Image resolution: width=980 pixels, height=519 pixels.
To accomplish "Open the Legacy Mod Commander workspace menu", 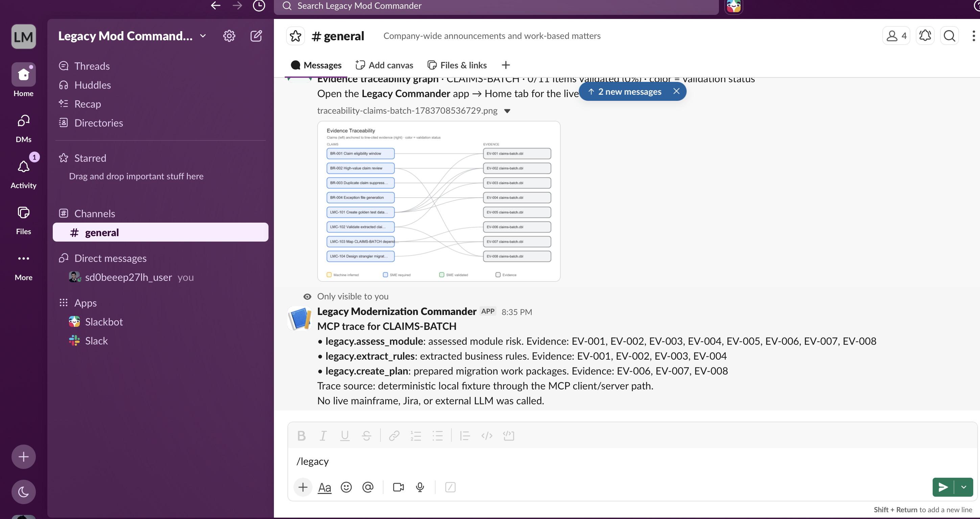I will (x=132, y=36).
